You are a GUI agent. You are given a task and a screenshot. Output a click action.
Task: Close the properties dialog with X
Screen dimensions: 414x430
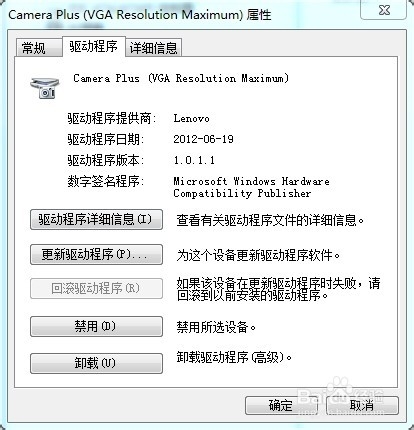point(384,10)
